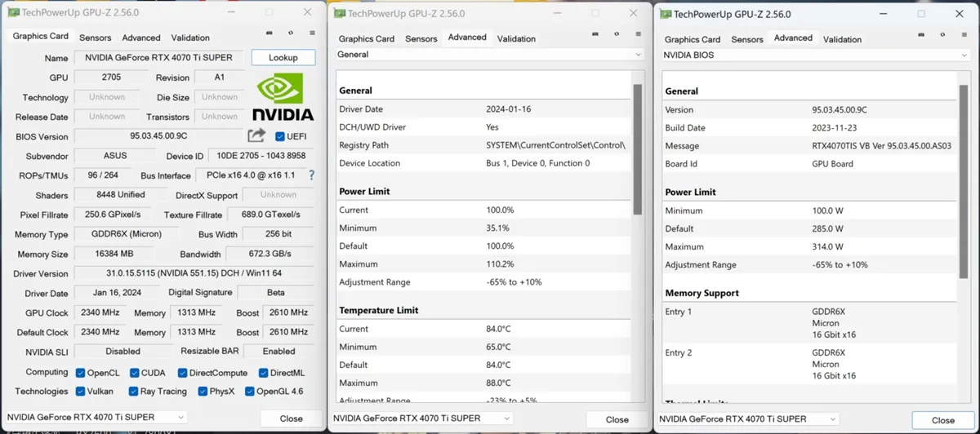This screenshot has height=434, width=980.
Task: Toggle the Ray Tracing checkbox
Action: click(132, 392)
